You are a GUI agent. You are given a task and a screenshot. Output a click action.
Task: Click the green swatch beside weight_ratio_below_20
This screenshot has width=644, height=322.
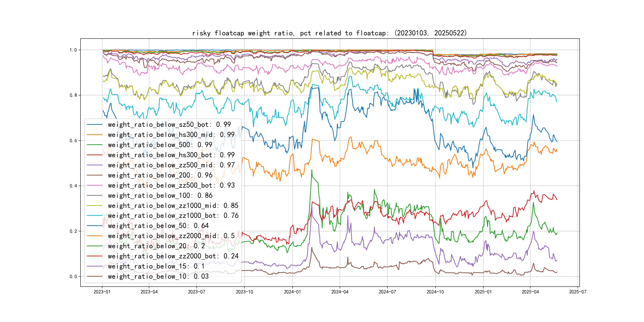pos(94,246)
